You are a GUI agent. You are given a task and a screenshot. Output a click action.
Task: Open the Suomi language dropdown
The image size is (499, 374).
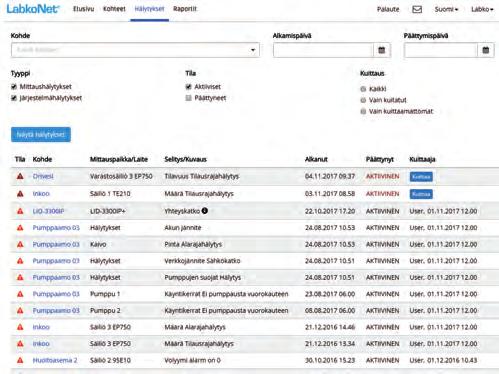click(x=446, y=9)
